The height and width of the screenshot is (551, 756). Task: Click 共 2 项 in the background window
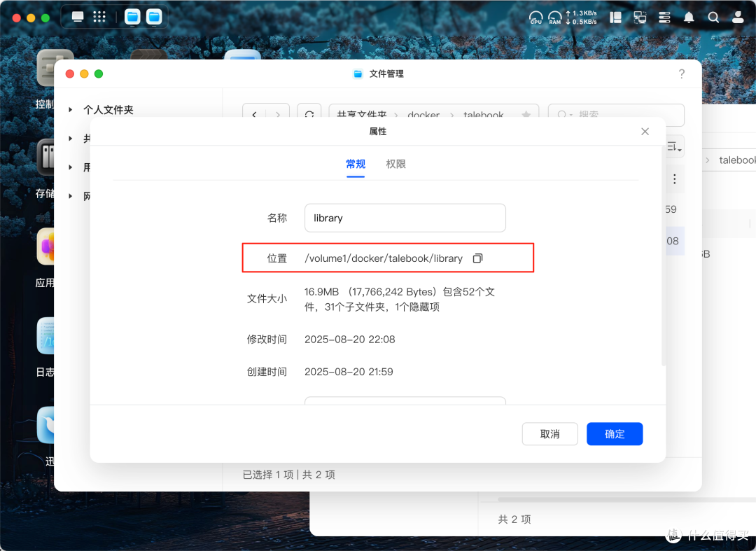514,519
